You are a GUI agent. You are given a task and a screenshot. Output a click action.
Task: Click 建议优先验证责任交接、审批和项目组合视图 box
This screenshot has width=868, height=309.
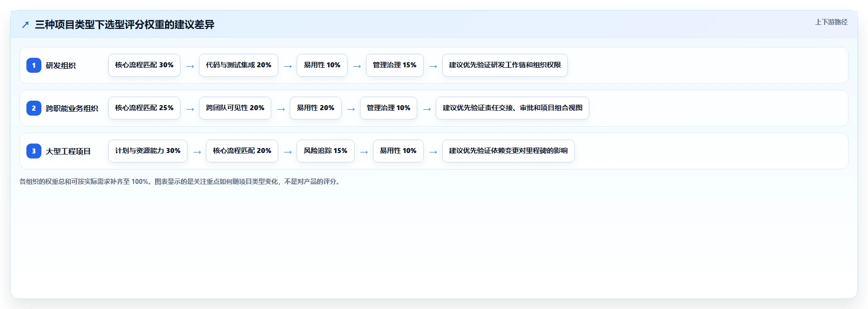(513, 108)
